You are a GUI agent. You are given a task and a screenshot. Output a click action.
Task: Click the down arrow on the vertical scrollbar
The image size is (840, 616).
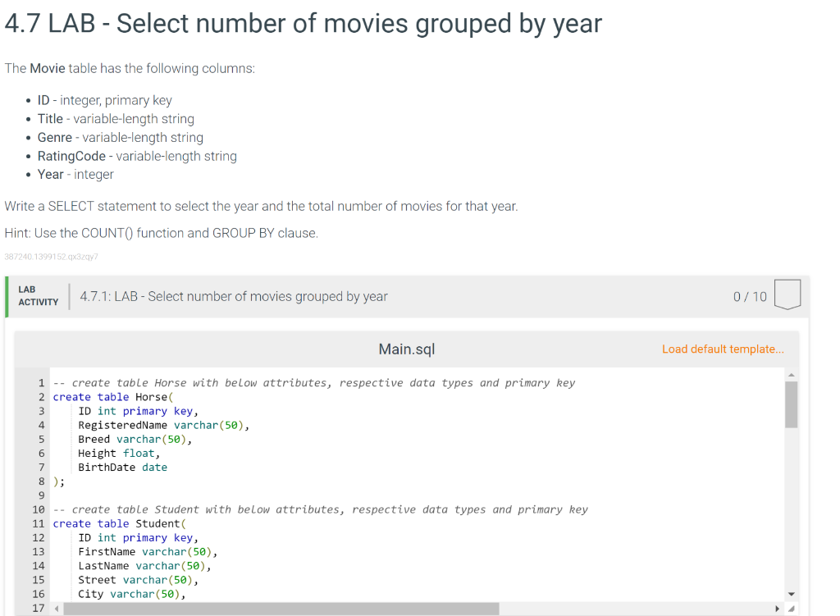coord(791,593)
